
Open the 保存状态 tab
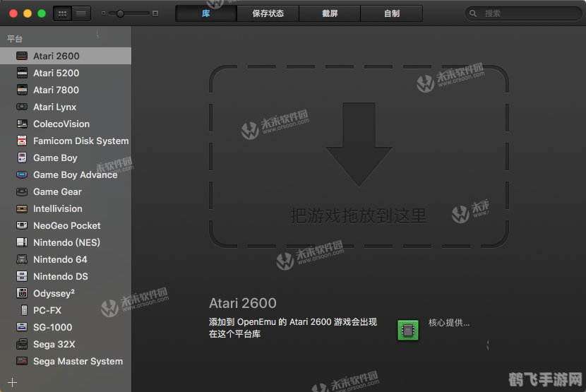[x=268, y=13]
